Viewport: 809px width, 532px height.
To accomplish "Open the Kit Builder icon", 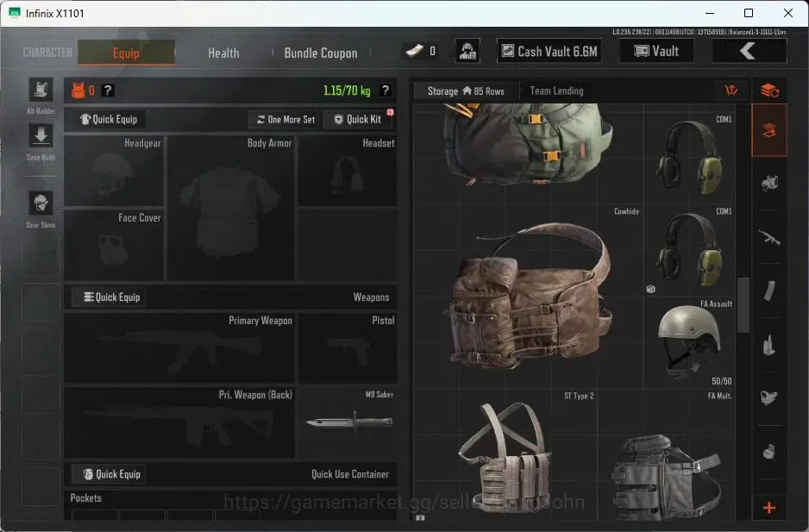I will 41,91.
